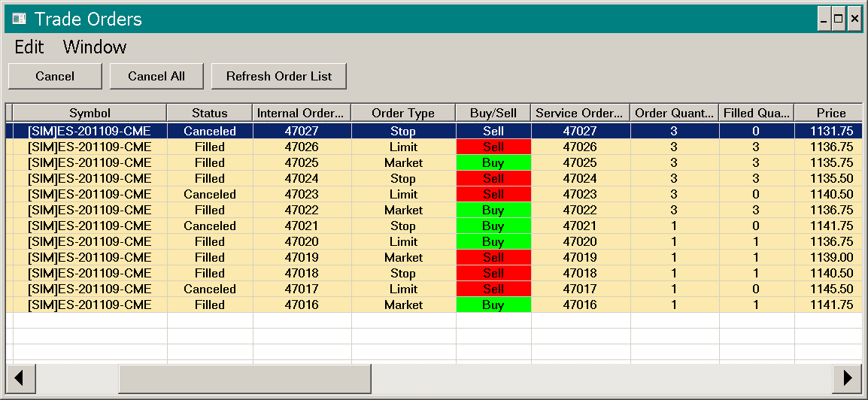Select the green Buy cell for order 47025
The image size is (868, 400).
(493, 162)
